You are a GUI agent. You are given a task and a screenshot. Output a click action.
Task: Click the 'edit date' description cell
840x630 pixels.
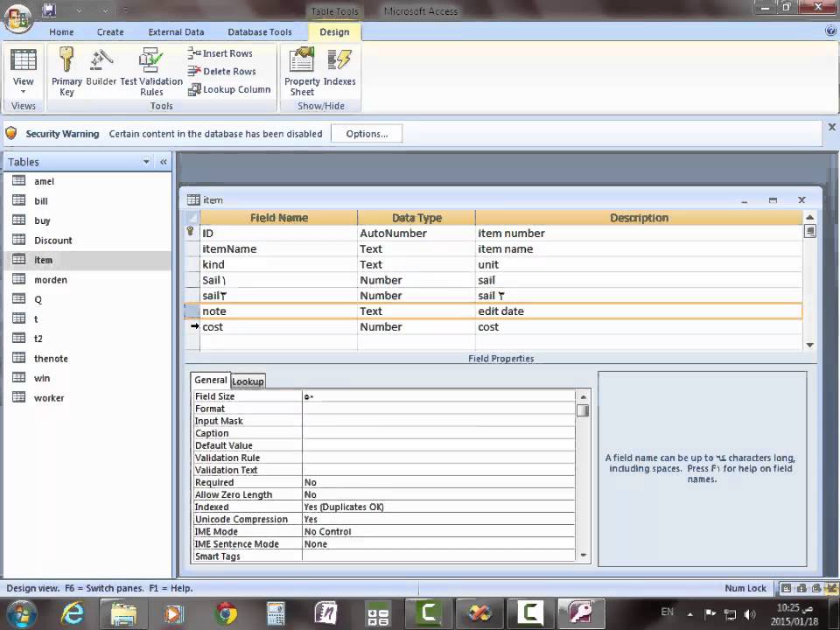pyautogui.click(x=639, y=311)
